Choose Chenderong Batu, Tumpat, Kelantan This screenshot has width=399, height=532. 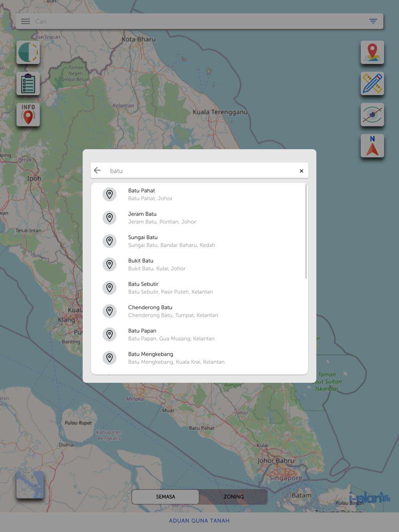point(173,315)
